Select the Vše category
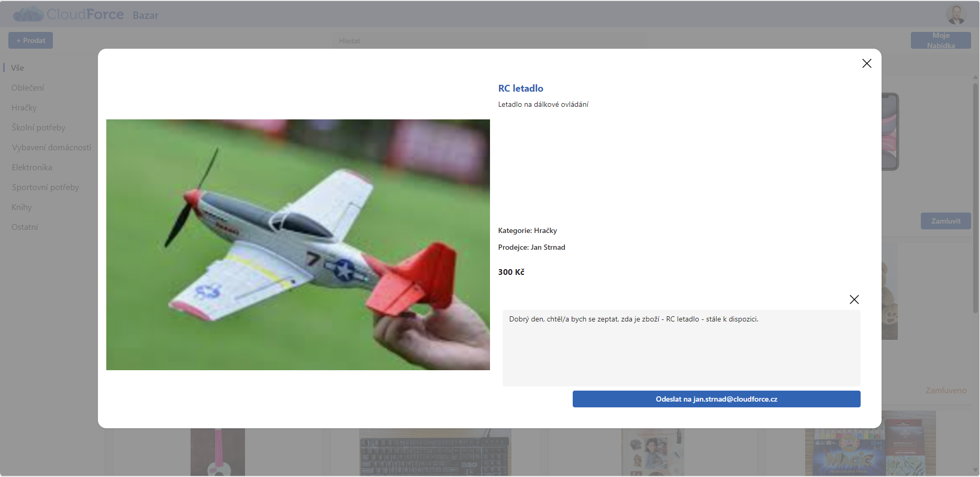Viewport: 980px width, 477px height. pyautogui.click(x=18, y=68)
